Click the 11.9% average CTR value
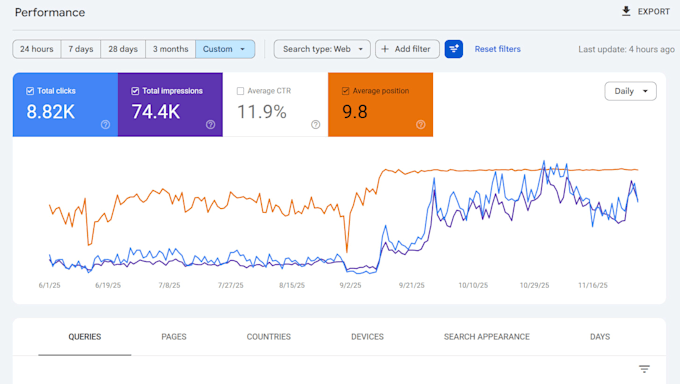680x384 pixels. [262, 112]
